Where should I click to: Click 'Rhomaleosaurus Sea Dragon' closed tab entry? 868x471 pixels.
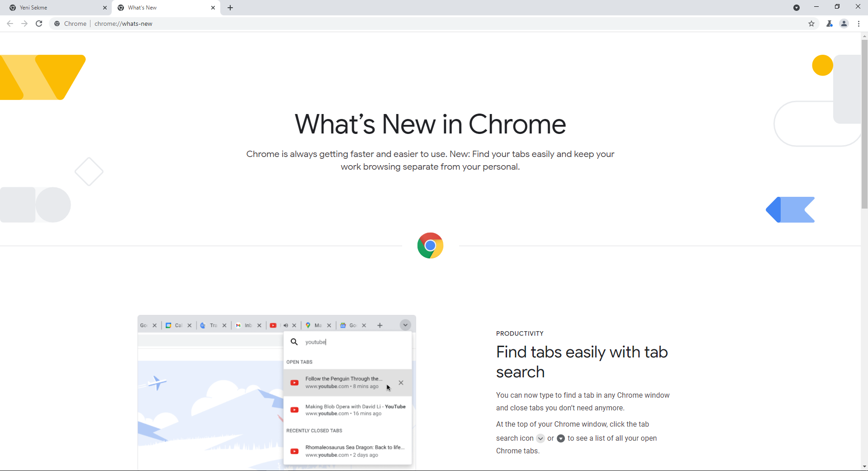click(x=347, y=451)
